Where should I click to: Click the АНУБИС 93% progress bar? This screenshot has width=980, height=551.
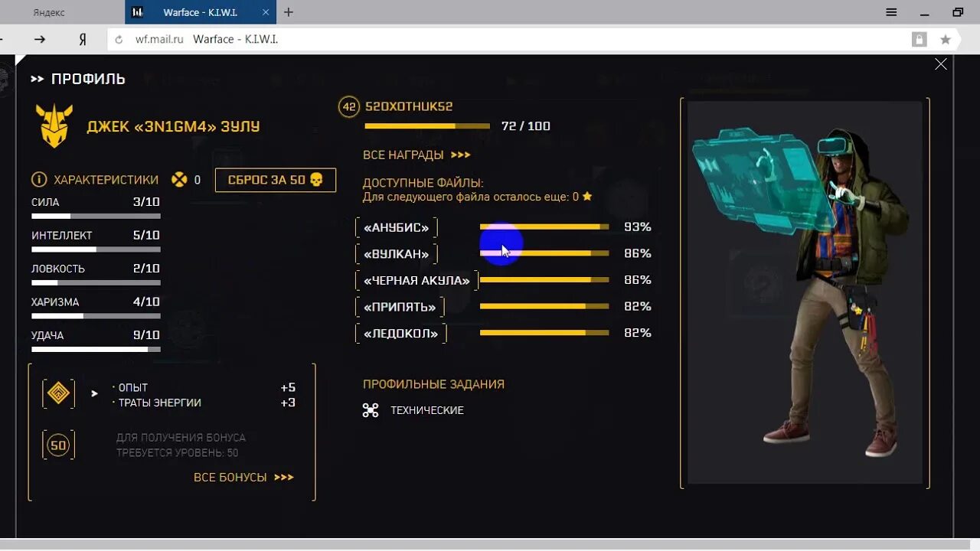[x=544, y=227]
